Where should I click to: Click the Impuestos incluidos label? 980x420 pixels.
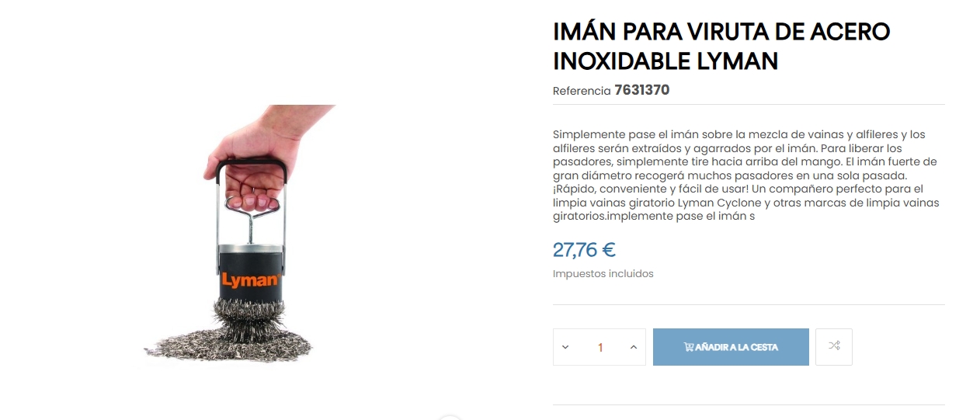pyautogui.click(x=603, y=274)
